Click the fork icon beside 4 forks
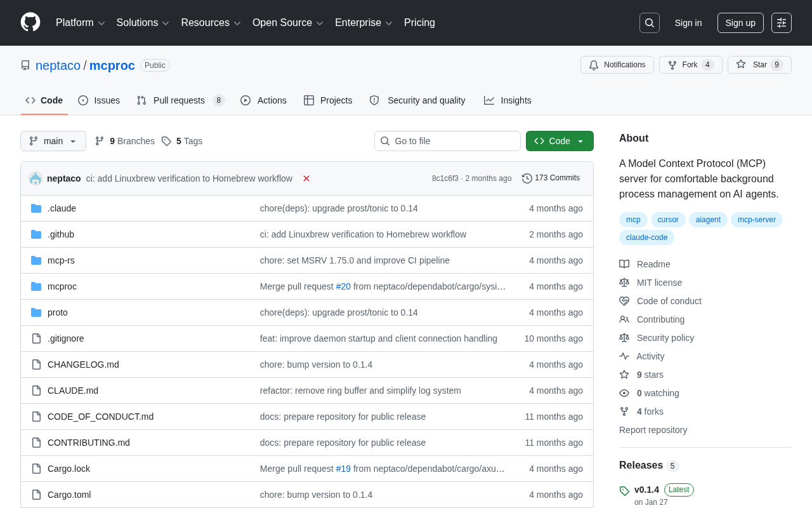Viewport: 812px width, 508px height. point(624,411)
